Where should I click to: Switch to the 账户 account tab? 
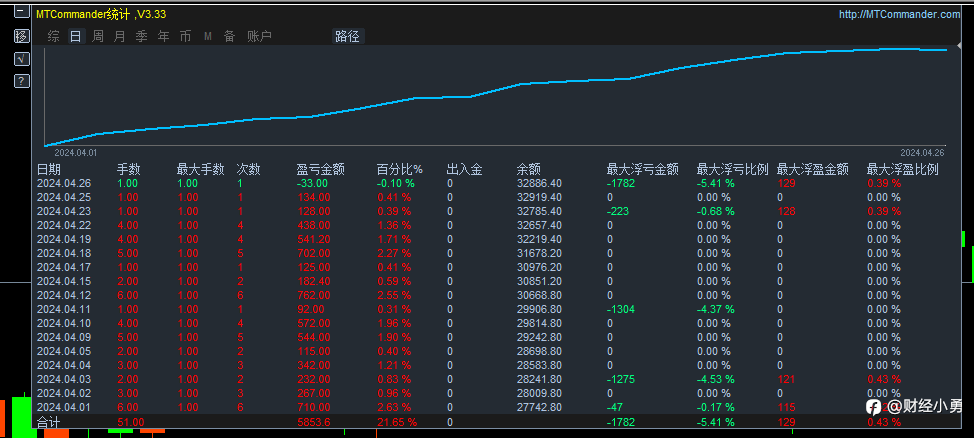(260, 37)
